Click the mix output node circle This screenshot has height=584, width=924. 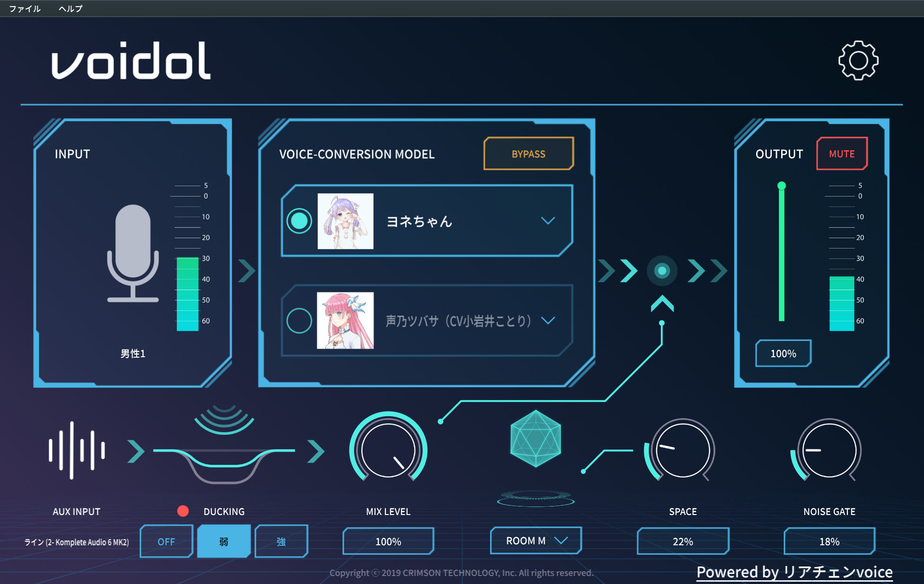(x=662, y=271)
